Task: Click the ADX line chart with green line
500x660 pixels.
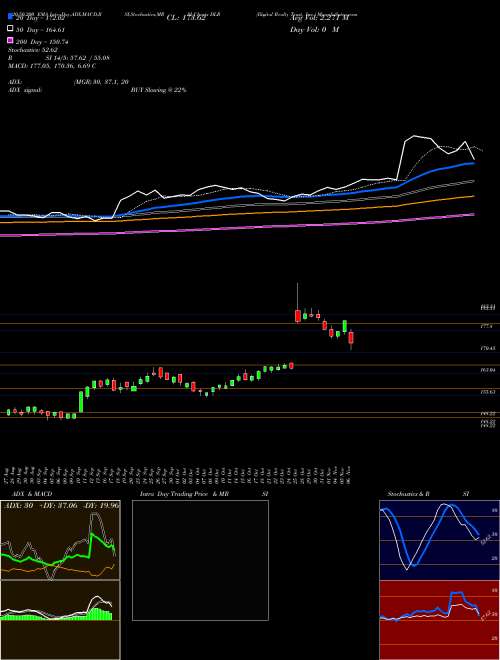Action: [60, 540]
